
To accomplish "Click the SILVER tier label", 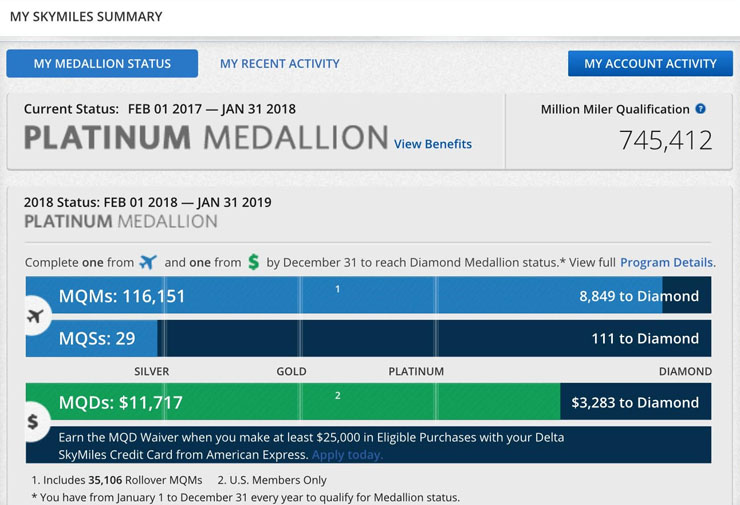I will pyautogui.click(x=151, y=371).
